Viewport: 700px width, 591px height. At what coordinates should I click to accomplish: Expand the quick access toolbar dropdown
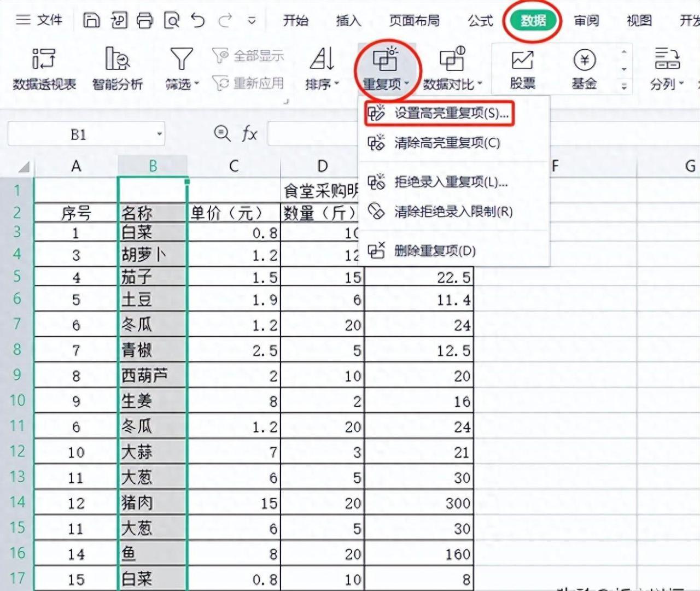tap(252, 21)
